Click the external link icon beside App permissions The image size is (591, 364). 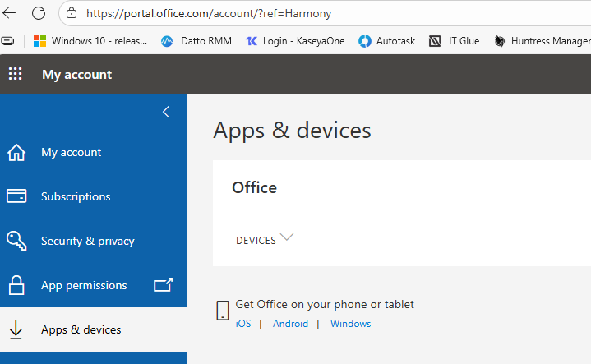pyautogui.click(x=164, y=285)
